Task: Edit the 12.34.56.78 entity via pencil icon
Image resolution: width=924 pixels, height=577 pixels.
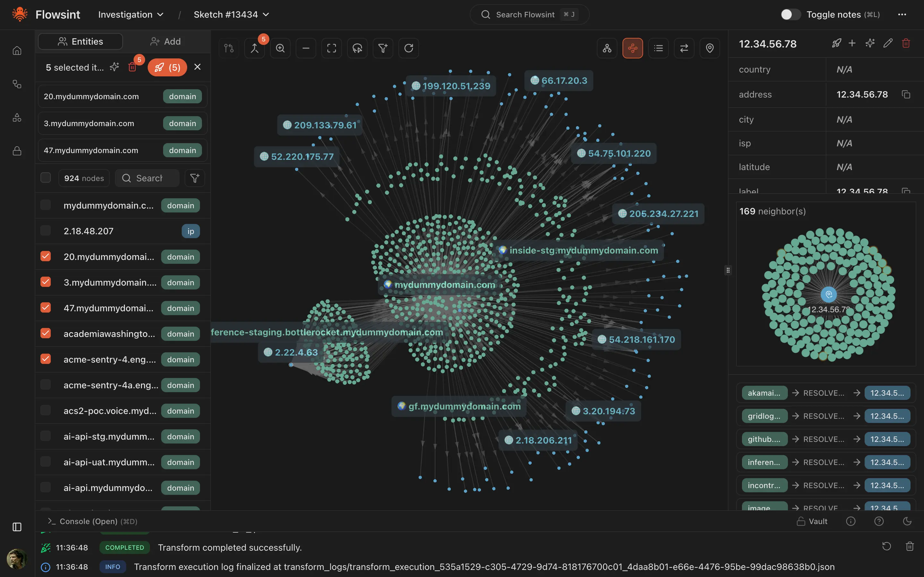Action: [x=888, y=43]
